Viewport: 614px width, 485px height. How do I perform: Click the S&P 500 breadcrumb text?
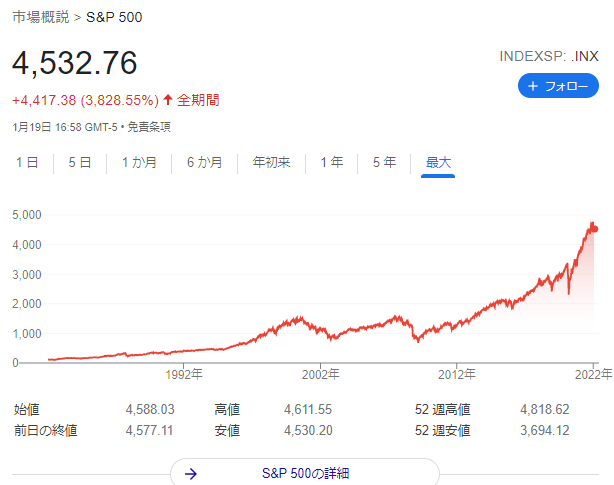pyautogui.click(x=114, y=17)
